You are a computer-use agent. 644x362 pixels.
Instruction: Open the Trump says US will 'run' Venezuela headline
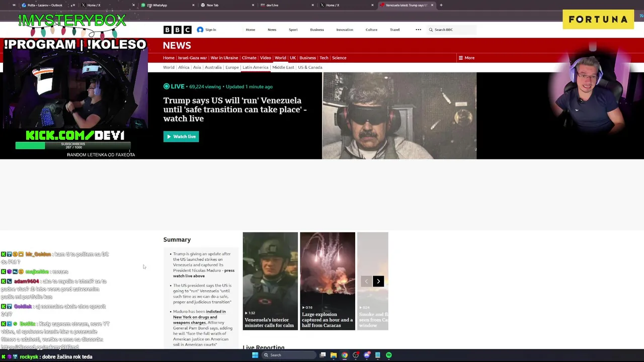(235, 110)
